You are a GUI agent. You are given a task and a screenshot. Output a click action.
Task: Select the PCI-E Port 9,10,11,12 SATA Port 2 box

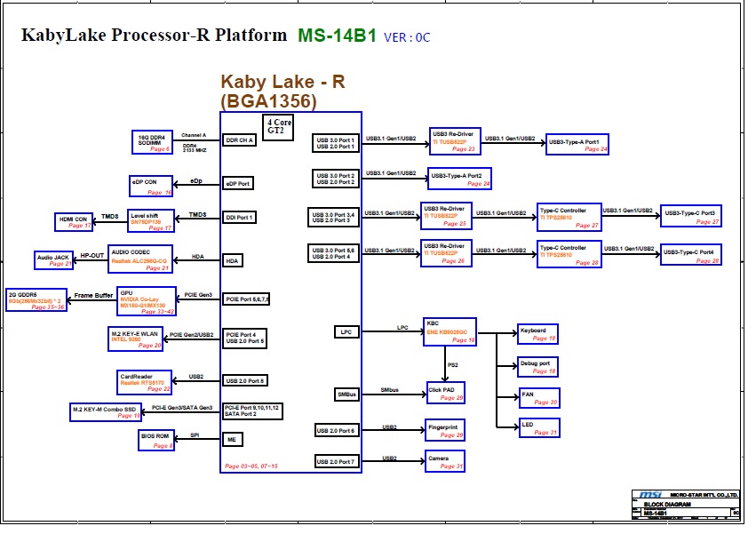pyautogui.click(x=252, y=411)
